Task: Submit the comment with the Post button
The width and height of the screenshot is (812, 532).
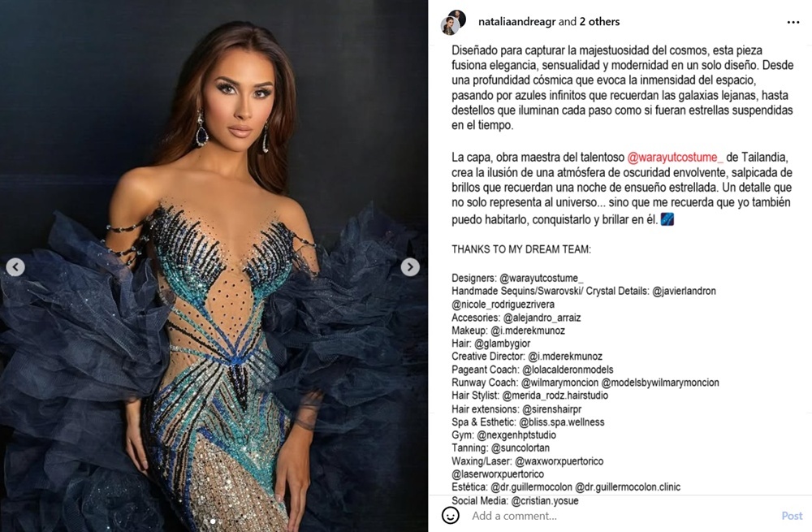Action: pyautogui.click(x=792, y=516)
